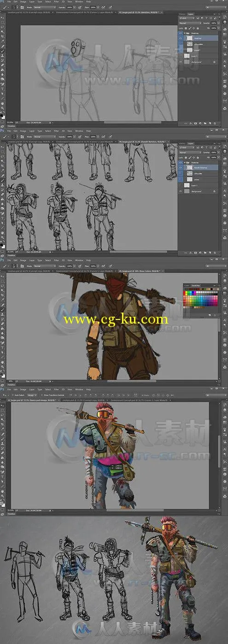Select Quick Selection tool in 12_begin.psd window

3,419
